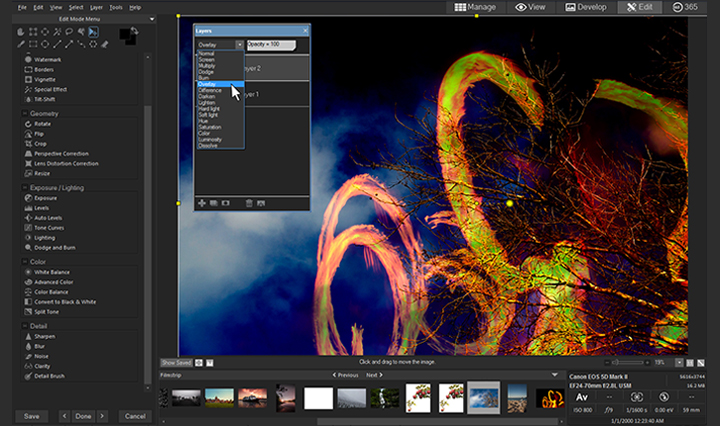Viewport: 720px width, 426px height.
Task: Click the Opacity field in Layers panel
Action: [271, 45]
